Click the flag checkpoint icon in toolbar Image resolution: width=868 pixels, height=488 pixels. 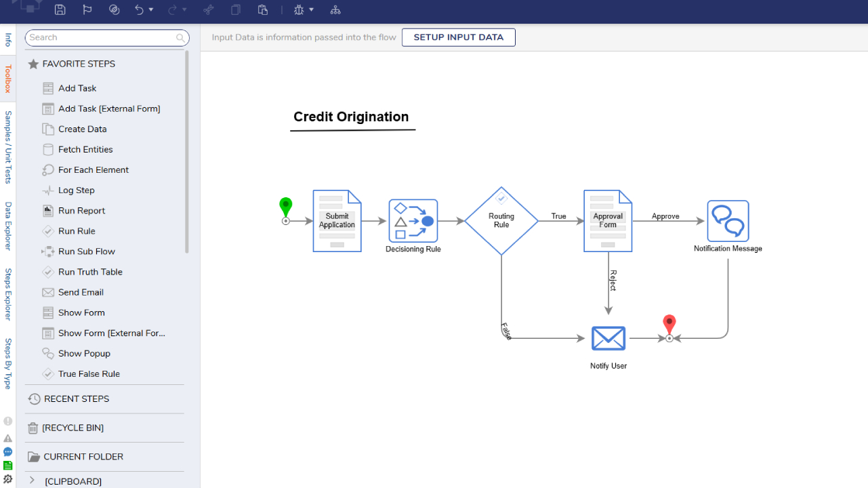coord(87,9)
